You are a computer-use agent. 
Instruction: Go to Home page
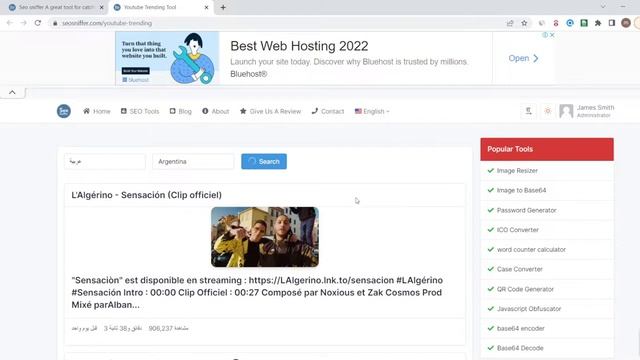97,111
